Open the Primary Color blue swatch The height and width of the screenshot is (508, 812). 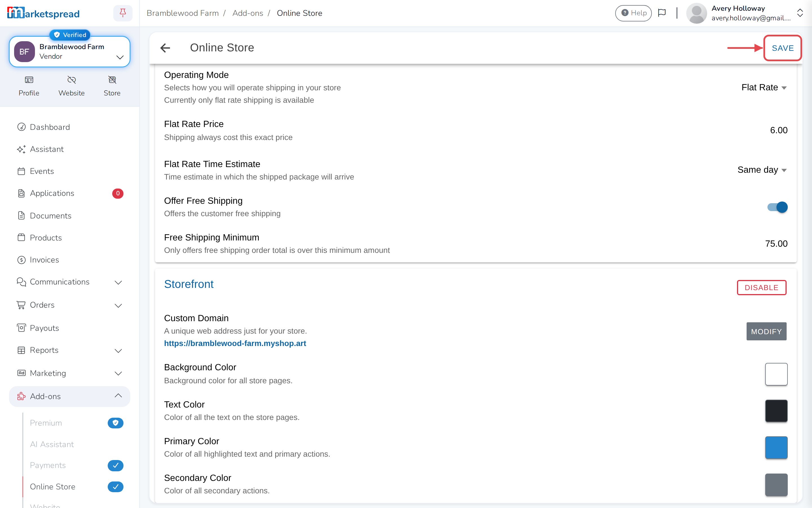click(776, 448)
